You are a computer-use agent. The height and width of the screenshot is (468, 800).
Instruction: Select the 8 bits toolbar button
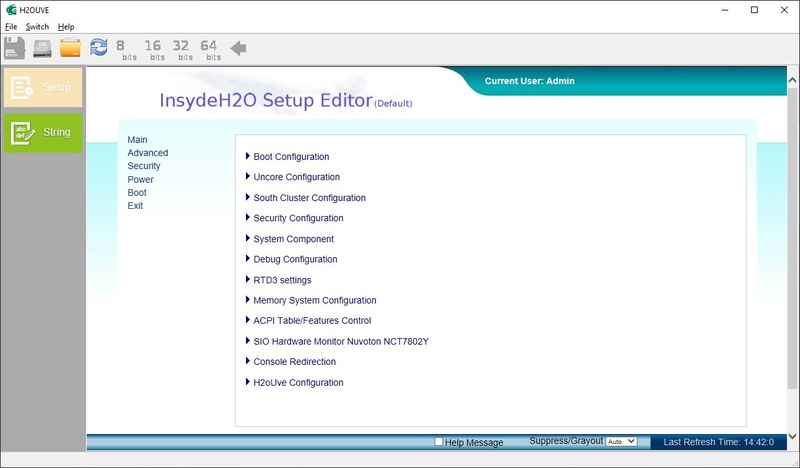click(126, 50)
